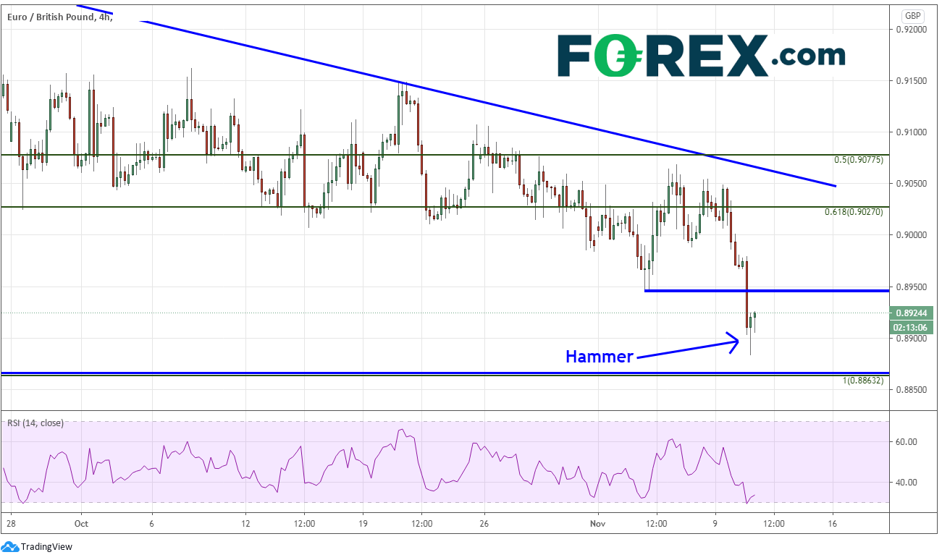Click the 19 date label on time axis
942x560 pixels.
pyautogui.click(x=363, y=522)
